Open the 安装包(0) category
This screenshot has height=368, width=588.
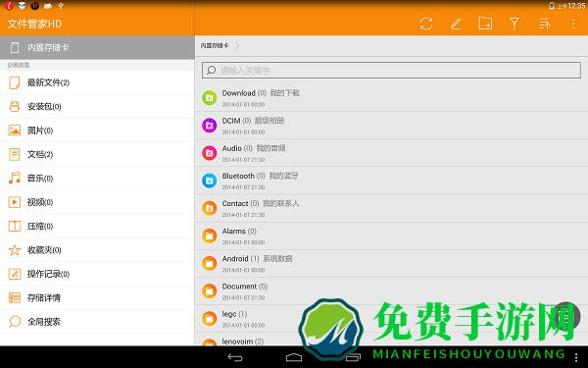pyautogui.click(x=97, y=107)
